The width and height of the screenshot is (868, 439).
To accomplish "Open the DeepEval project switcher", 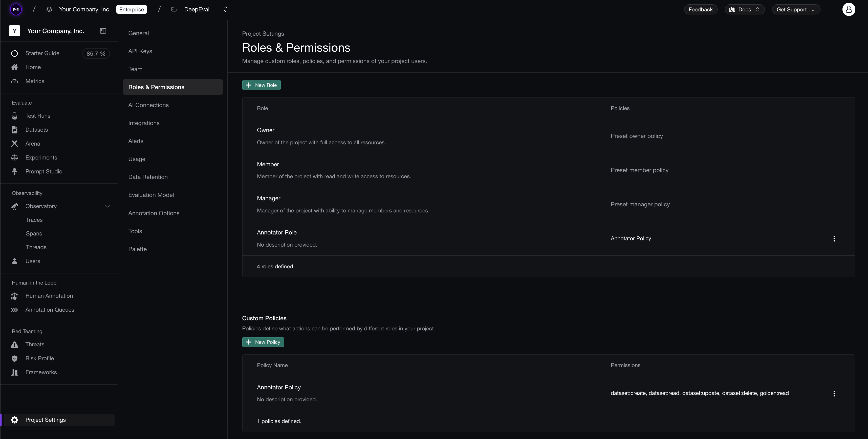I will 225,9.
